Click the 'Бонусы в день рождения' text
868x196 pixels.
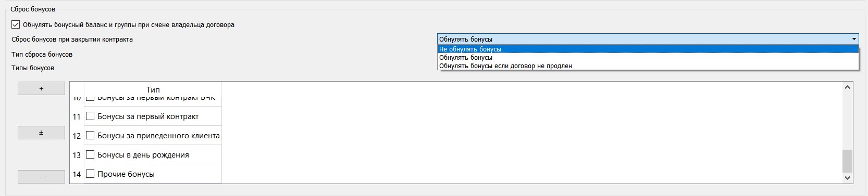tap(143, 154)
